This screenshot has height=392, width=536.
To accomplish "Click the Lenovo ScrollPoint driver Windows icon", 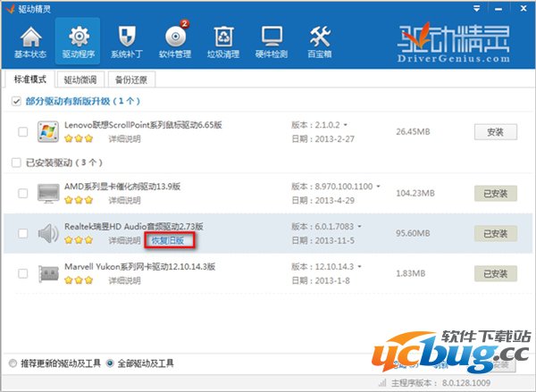I will 48,131.
